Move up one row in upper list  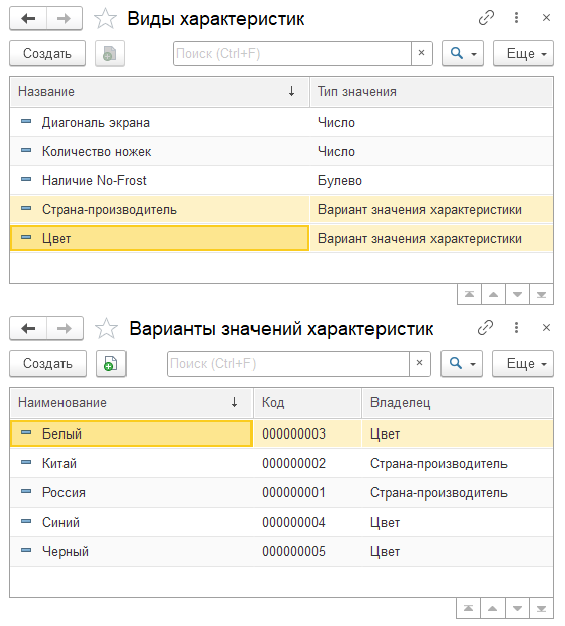[x=494, y=295]
